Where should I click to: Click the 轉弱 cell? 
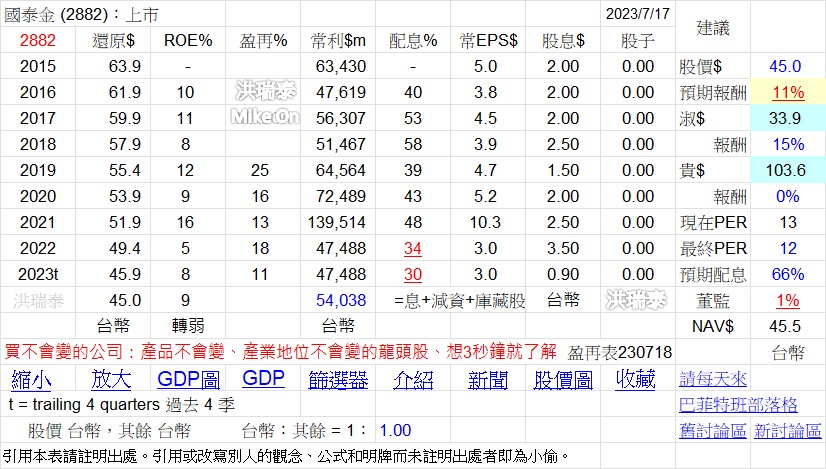coord(188,326)
